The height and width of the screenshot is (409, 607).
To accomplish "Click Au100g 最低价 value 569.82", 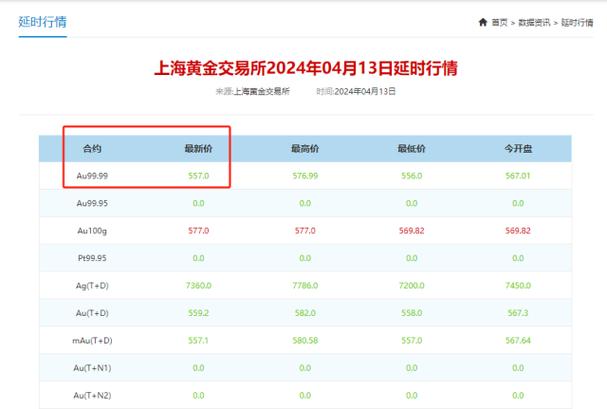I will (x=412, y=231).
